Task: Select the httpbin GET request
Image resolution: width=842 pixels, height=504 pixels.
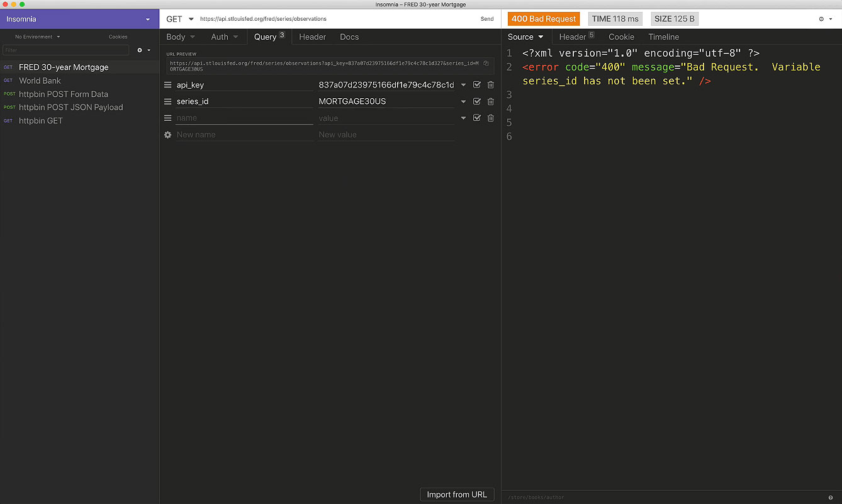Action: pos(79,121)
